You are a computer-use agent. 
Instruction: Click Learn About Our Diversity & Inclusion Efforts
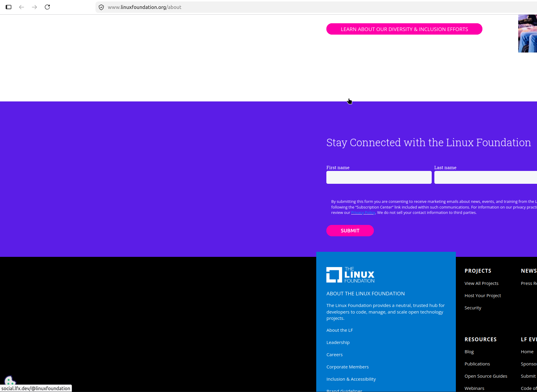pos(404,29)
